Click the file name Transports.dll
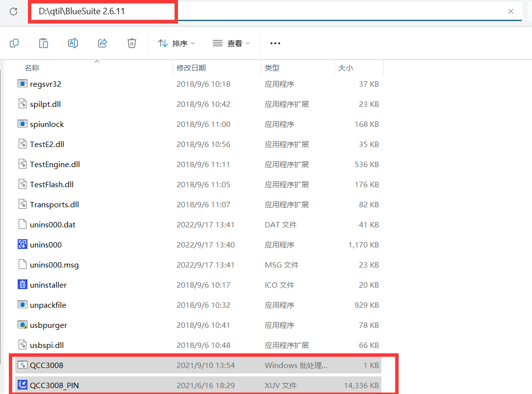 (54, 204)
